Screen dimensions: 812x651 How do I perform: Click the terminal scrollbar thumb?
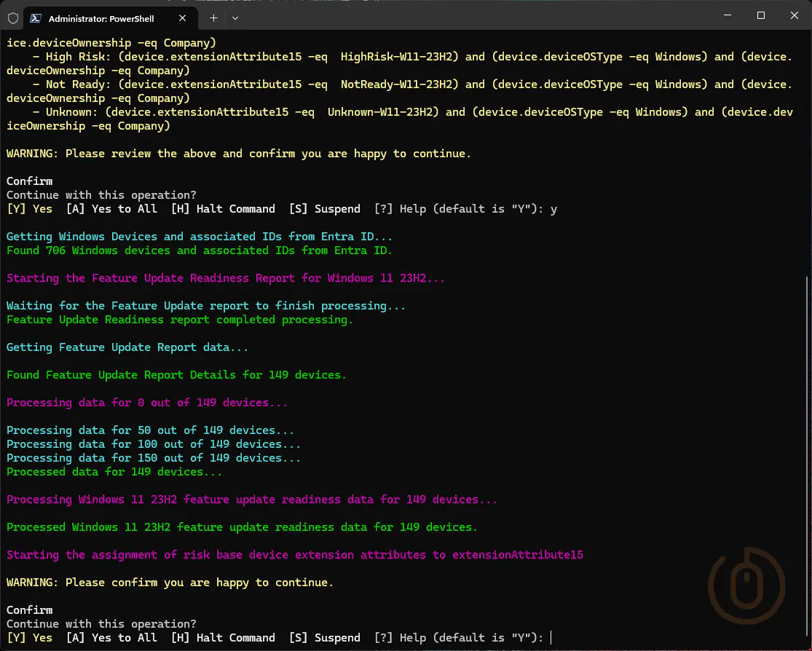[806, 459]
